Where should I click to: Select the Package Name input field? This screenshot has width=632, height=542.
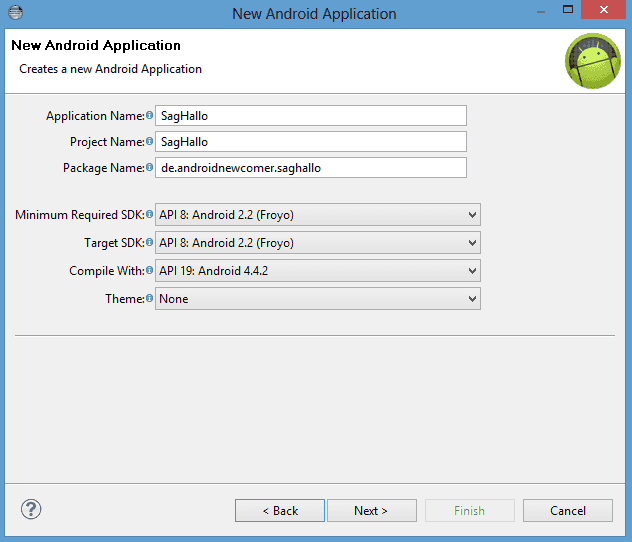[311, 168]
